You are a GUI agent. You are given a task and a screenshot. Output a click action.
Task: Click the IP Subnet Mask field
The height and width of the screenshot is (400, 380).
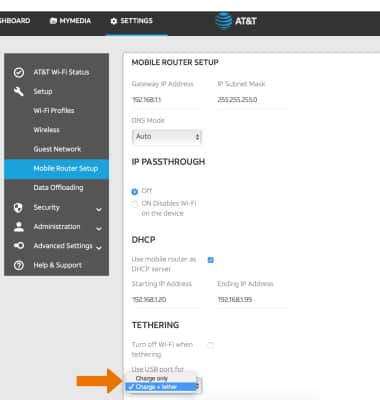pyautogui.click(x=252, y=100)
